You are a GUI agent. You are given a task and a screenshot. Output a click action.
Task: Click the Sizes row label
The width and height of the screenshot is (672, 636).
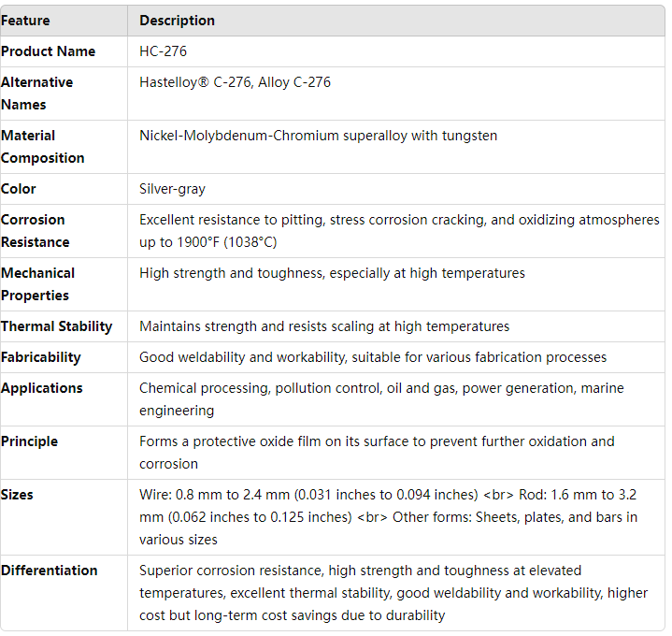(18, 495)
